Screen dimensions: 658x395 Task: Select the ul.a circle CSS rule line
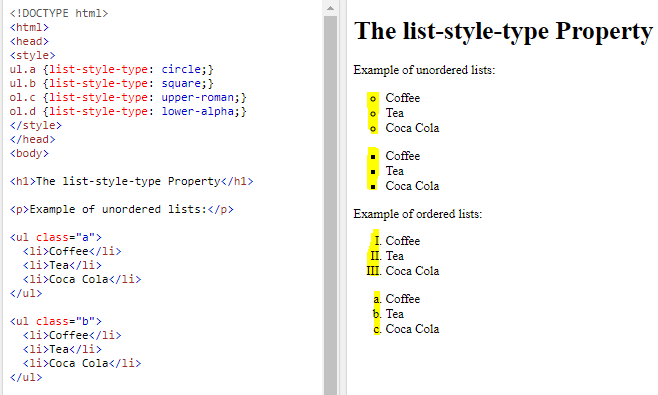pos(112,69)
